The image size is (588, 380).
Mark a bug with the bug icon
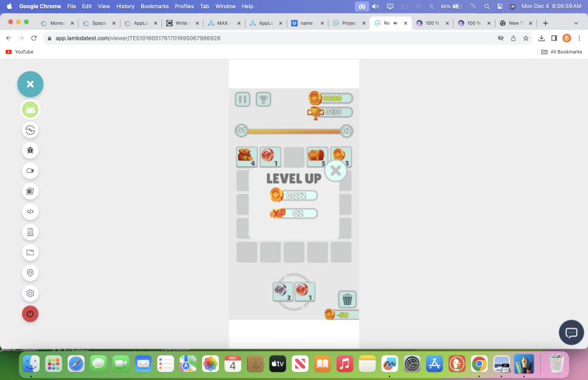click(30, 151)
